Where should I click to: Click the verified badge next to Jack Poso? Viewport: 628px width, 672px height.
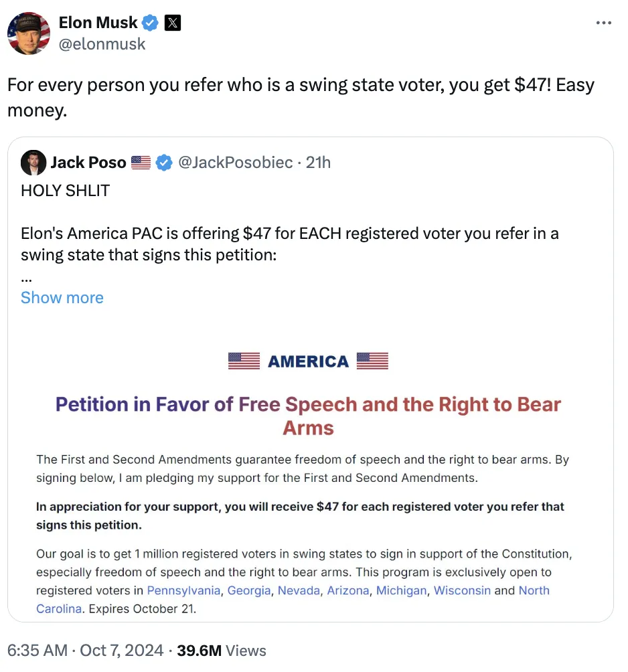[164, 163]
